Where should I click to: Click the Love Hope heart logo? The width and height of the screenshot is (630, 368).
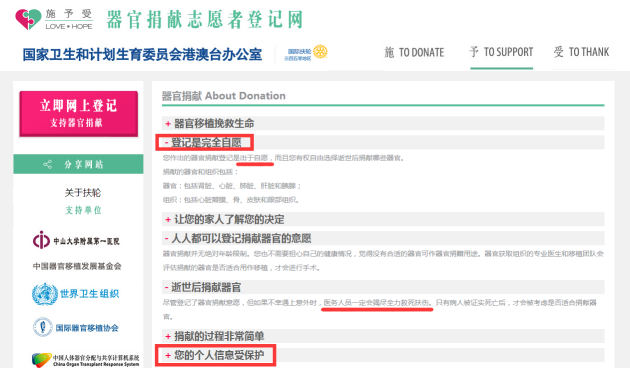[x=29, y=19]
